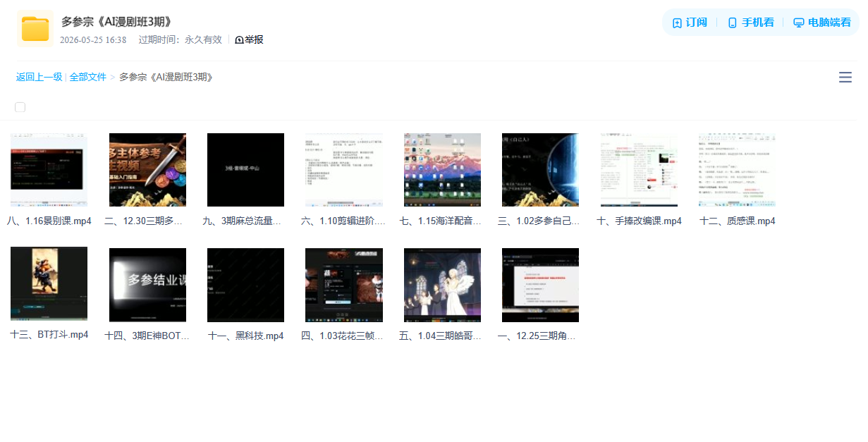The image size is (868, 442).
Task: Open the 九、3期麻总流量 video thumbnail
Action: (245, 169)
